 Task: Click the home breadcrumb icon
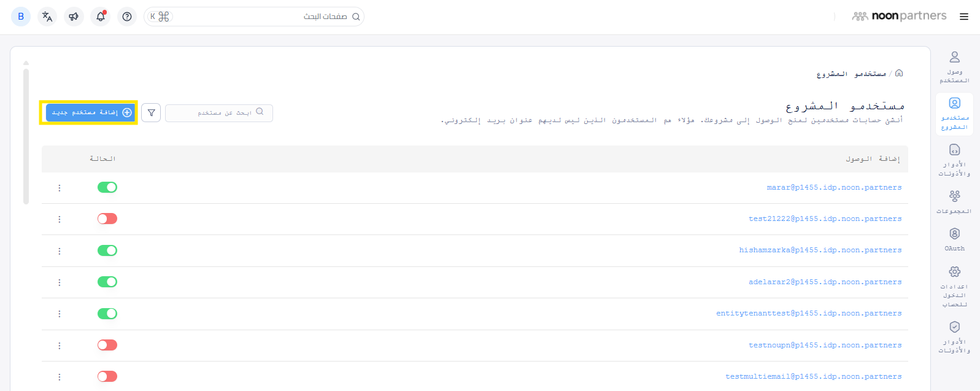899,73
